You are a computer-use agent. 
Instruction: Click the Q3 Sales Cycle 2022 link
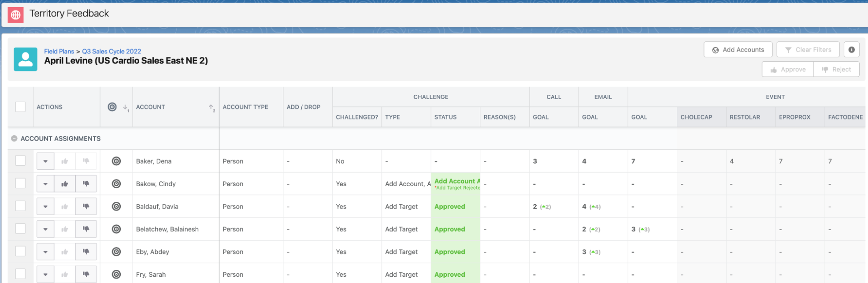[111, 52]
